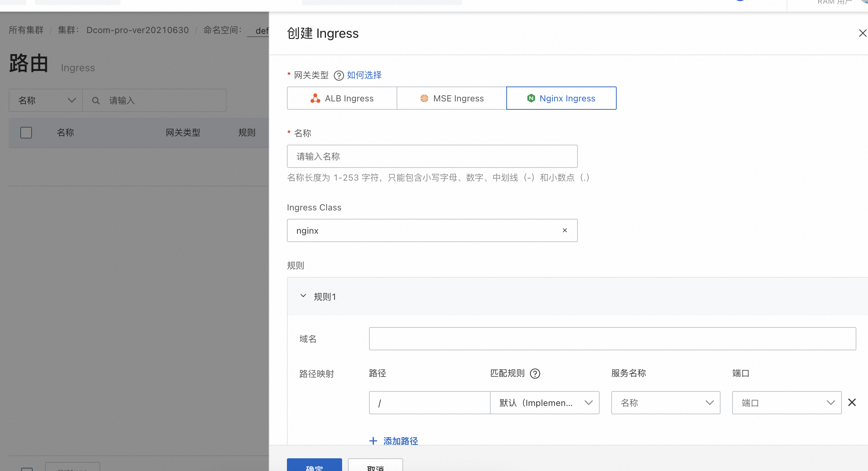Click the MSE Ingress logo icon
The height and width of the screenshot is (471, 868).
(x=424, y=98)
